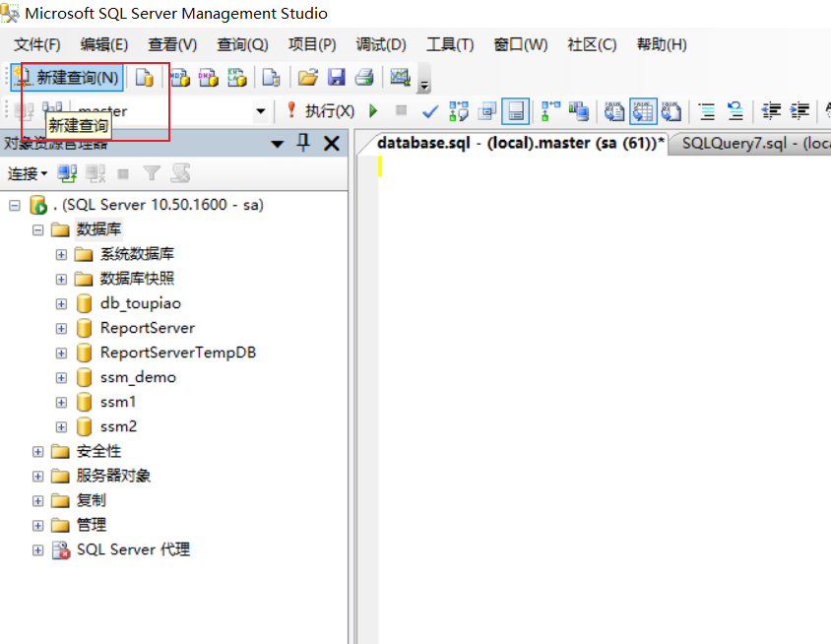This screenshot has width=831, height=644.
Task: Expand the ReportServer database
Action: pyautogui.click(x=61, y=329)
